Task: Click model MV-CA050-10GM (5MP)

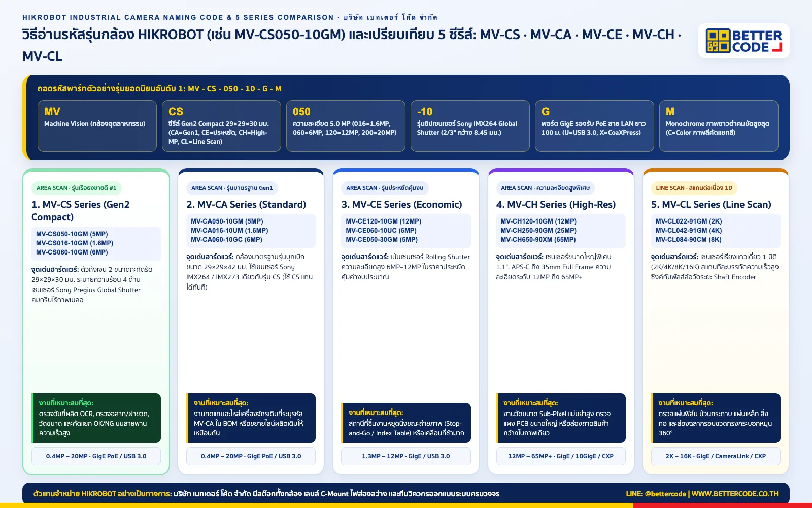Action: click(227, 221)
